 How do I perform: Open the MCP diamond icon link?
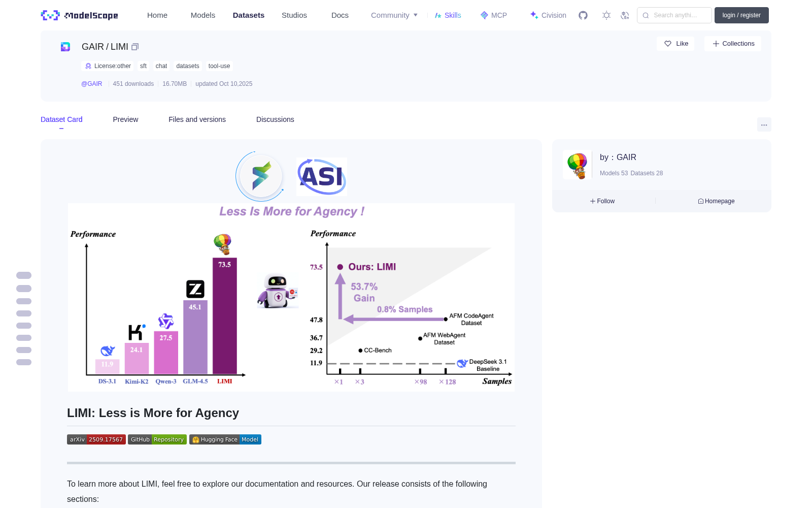tap(494, 15)
